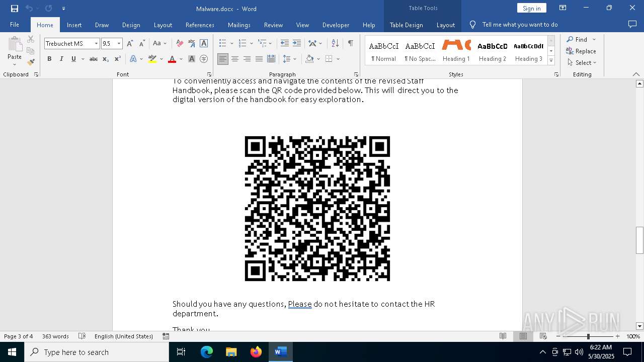
Task: Increase font size with grow font icon
Action: [x=130, y=44]
